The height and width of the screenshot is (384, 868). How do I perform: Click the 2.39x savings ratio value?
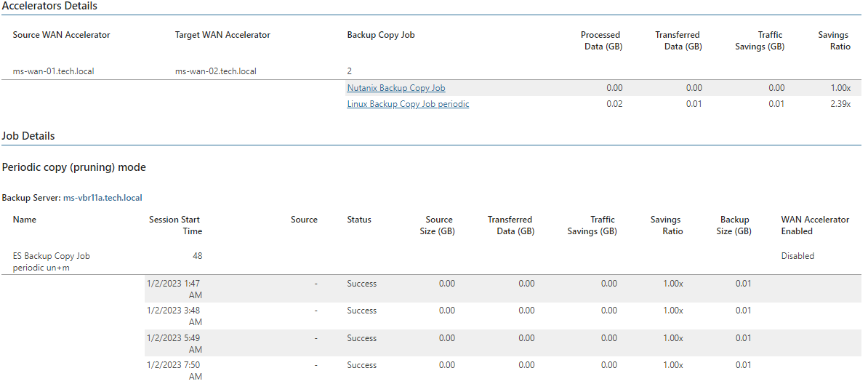pos(840,103)
